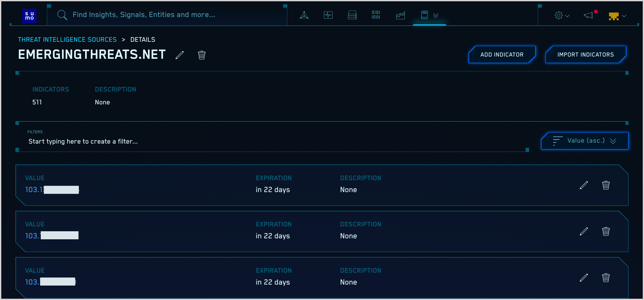This screenshot has width=644, height=300.
Task: Delete the EMERGINGTHREATS.NET source
Action: (202, 55)
